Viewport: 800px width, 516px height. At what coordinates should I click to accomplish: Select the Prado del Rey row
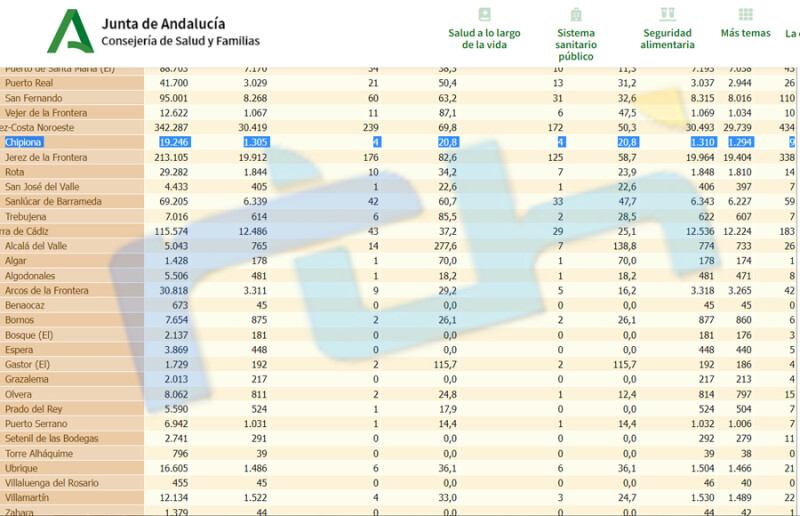tap(33, 409)
